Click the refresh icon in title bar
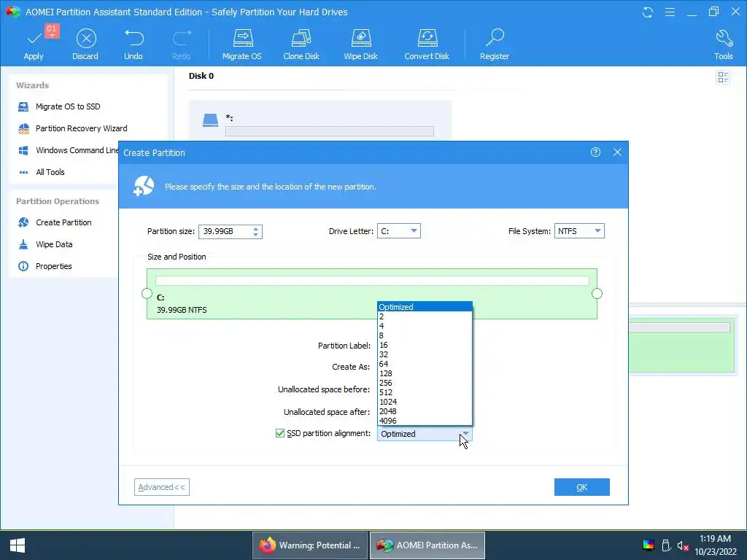 coord(648,12)
